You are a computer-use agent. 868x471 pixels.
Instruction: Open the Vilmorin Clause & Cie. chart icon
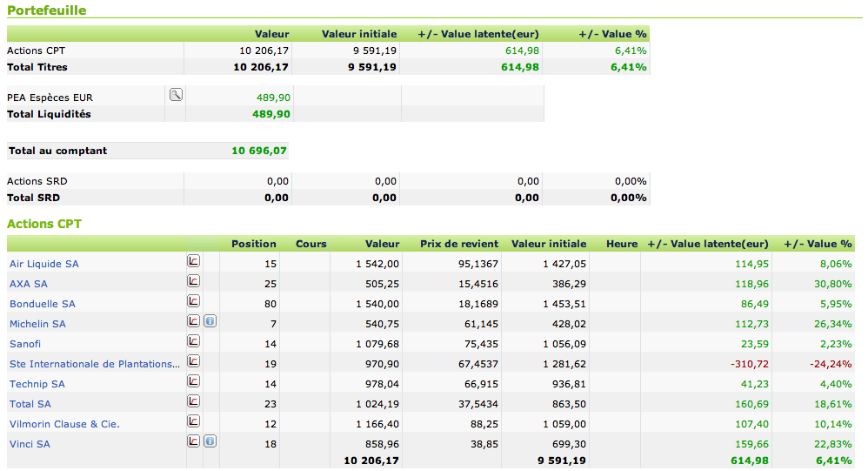click(193, 421)
